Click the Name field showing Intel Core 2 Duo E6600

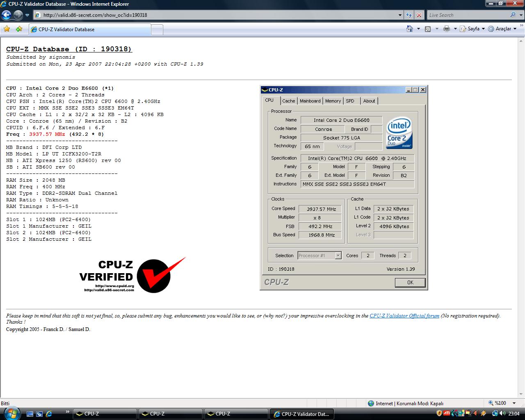click(342, 120)
